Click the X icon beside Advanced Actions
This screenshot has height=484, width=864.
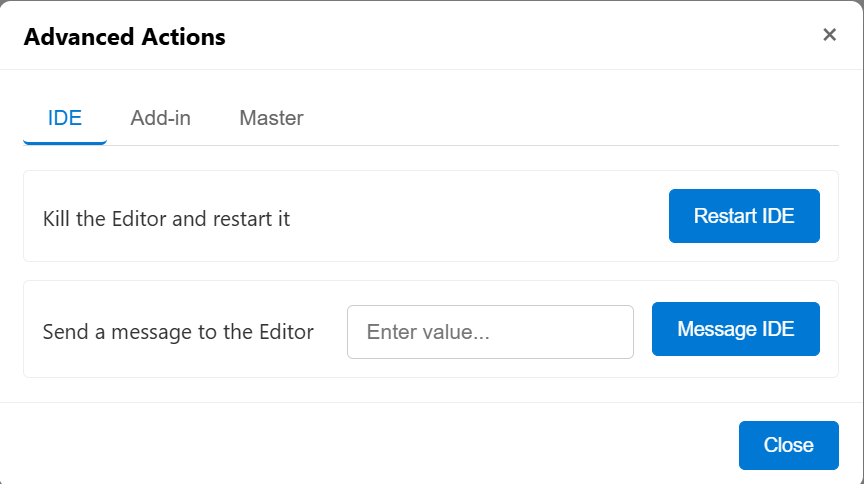coord(829,35)
